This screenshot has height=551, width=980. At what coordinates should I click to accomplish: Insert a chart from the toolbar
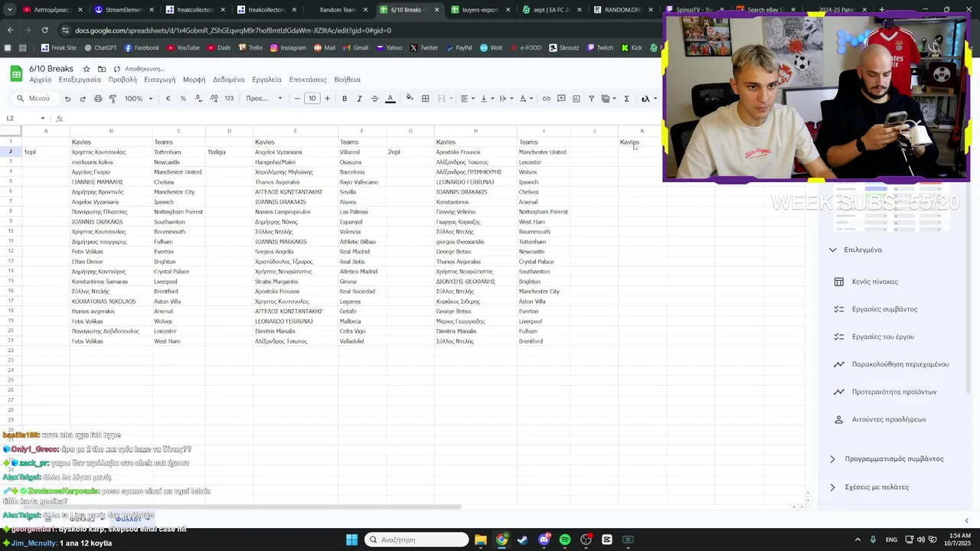pyautogui.click(x=576, y=99)
